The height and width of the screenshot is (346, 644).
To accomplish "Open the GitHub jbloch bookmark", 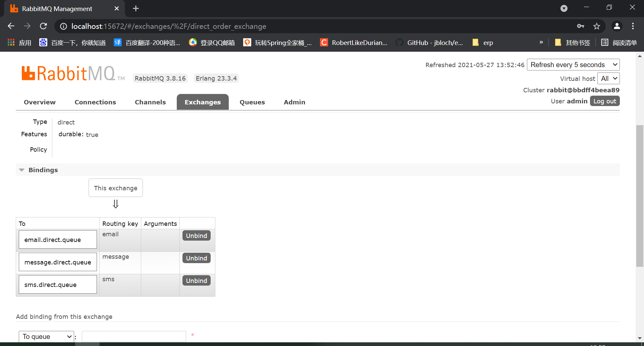I will (x=430, y=43).
